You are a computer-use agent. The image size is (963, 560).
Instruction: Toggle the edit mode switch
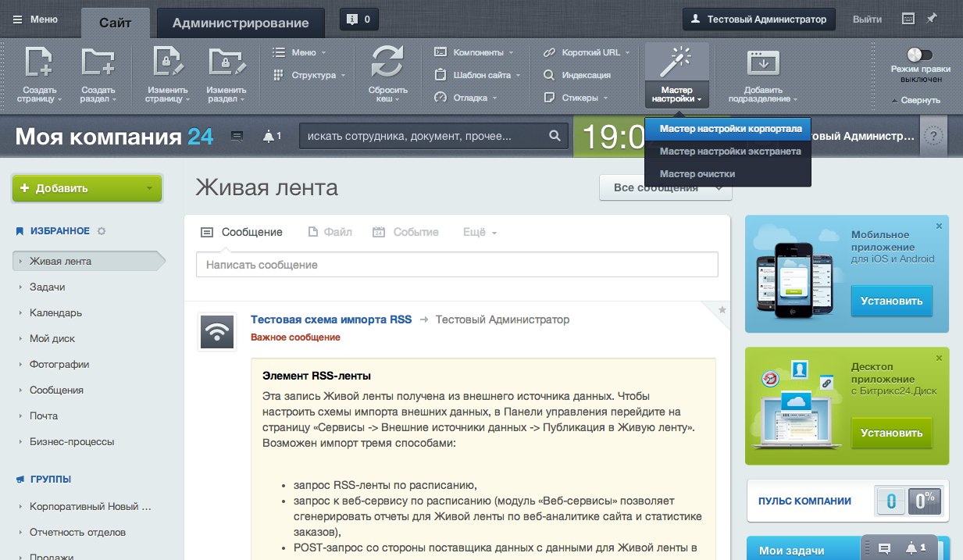pos(920,55)
